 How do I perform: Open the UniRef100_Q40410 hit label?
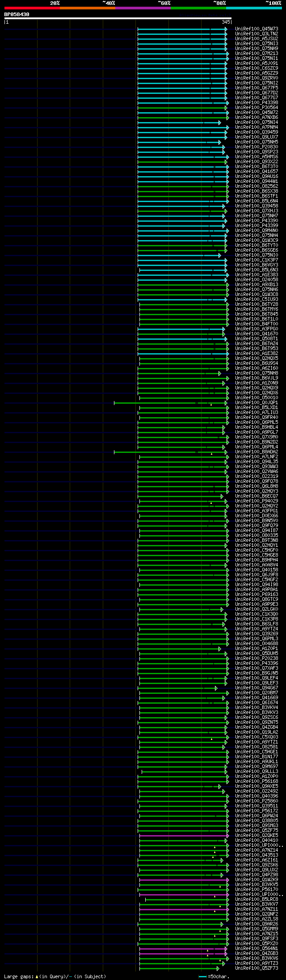coord(257,841)
